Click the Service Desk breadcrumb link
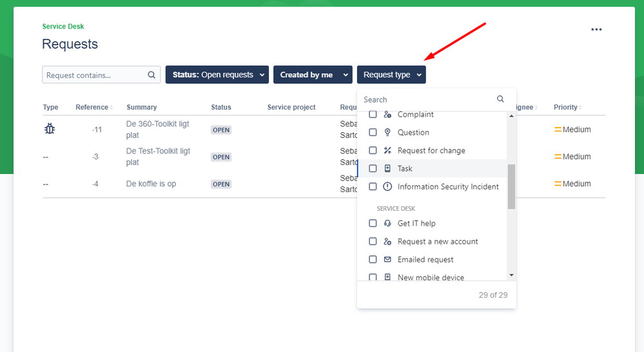The width and height of the screenshot is (644, 352). pos(63,26)
